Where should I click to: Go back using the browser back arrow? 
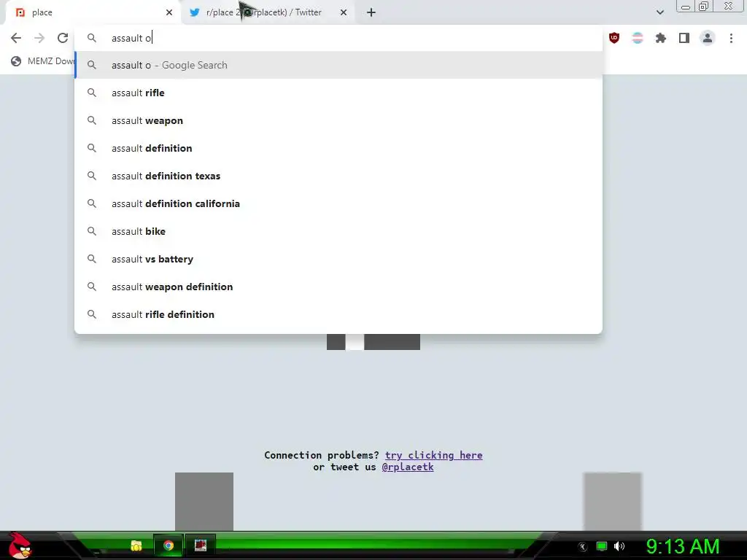16,38
